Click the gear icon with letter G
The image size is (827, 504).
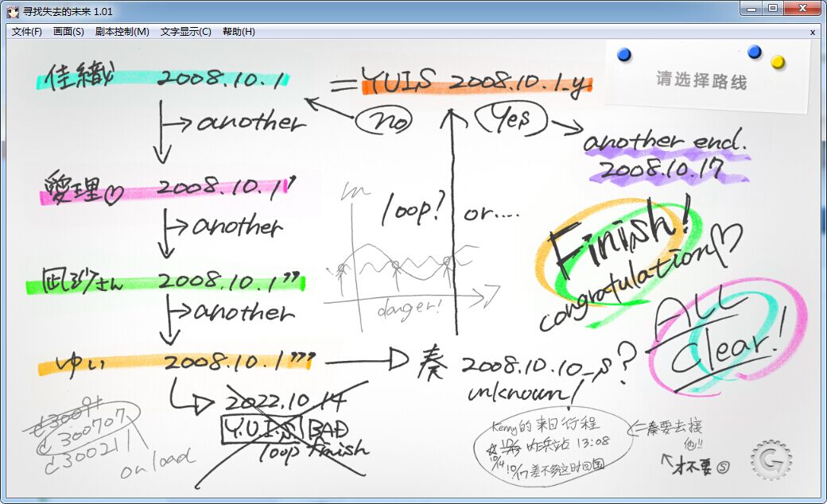tap(771, 462)
